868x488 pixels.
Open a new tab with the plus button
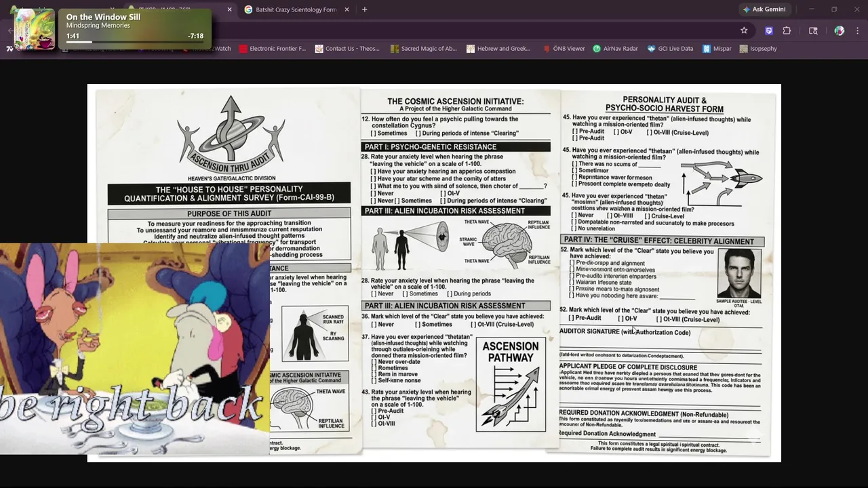pos(364,9)
